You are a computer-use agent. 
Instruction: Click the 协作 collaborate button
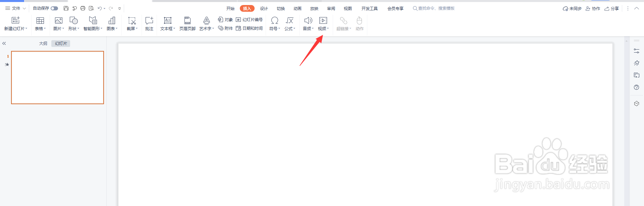pyautogui.click(x=593, y=8)
